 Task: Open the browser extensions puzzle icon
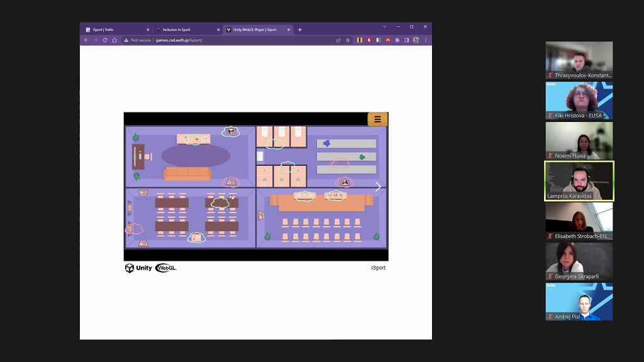coord(397,40)
